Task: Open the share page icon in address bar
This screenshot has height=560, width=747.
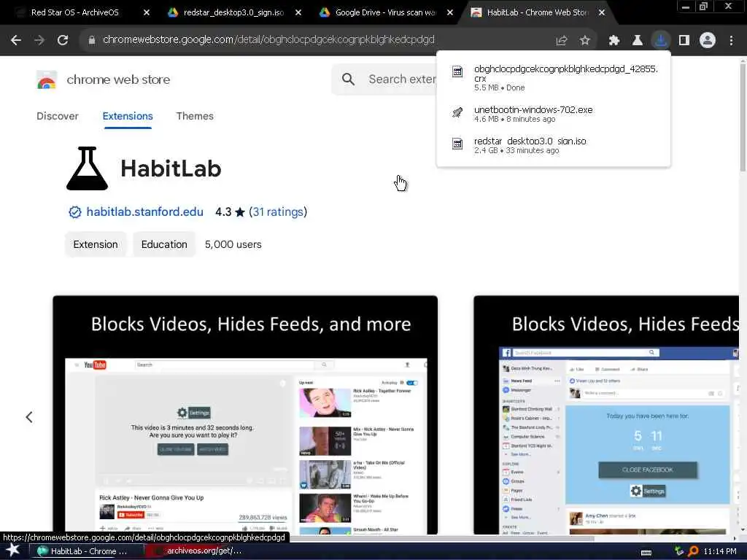Action: pyautogui.click(x=562, y=41)
